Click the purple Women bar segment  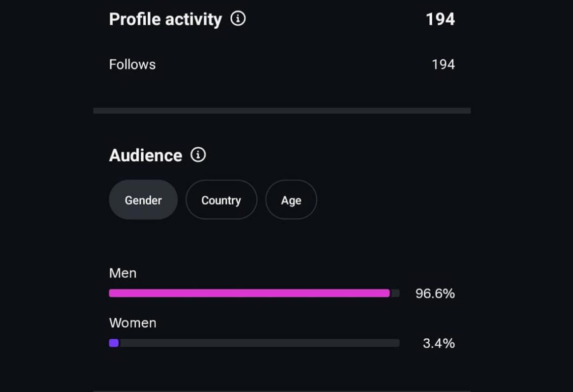coord(114,343)
